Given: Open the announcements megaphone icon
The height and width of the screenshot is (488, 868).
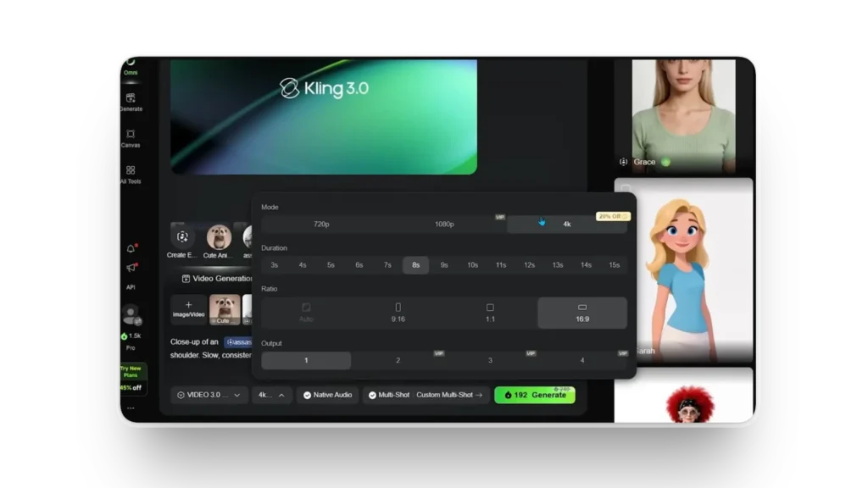Looking at the screenshot, I should [131, 268].
